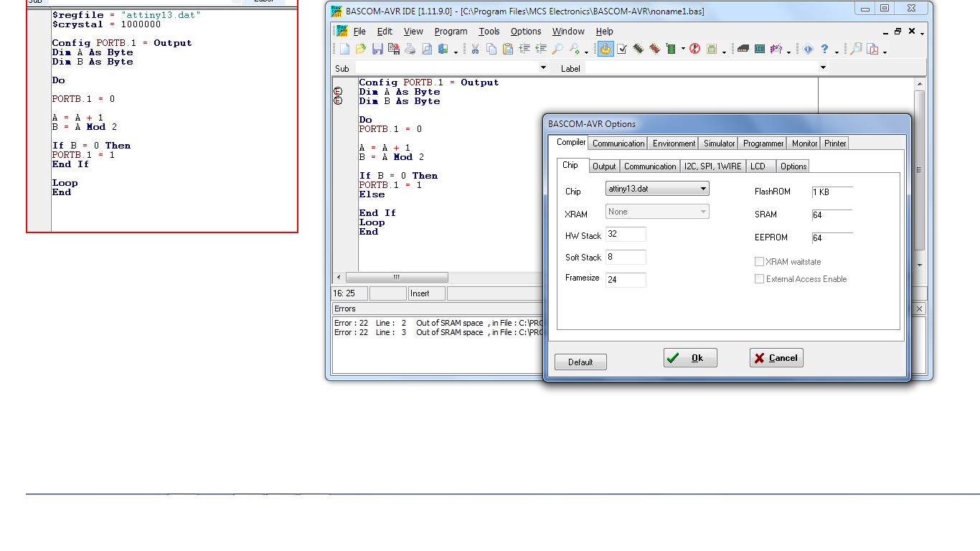The height and width of the screenshot is (551, 980).
Task: Confirm the options with the Ok button
Action: pos(690,358)
